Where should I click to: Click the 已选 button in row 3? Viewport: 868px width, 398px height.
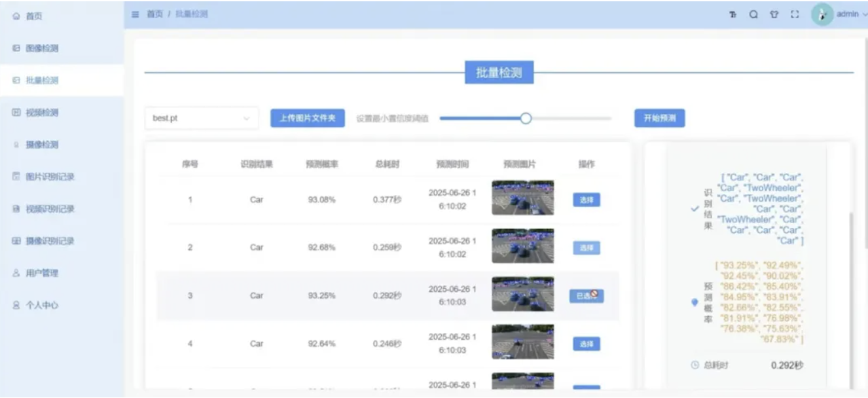pos(587,296)
